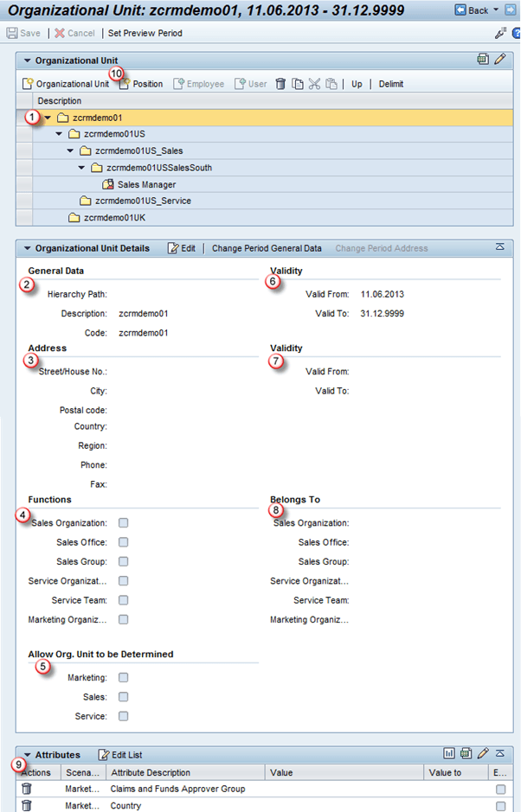Delete the Claims and Funds Approver Group row
The width and height of the screenshot is (521, 812).
coord(27,789)
